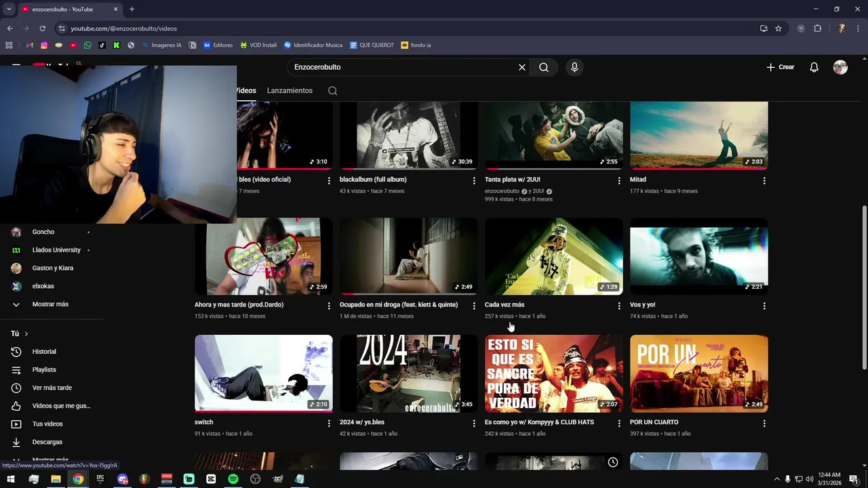Screen dimensions: 868x488
Task: Open options menu for Vos y yo!
Action: click(x=764, y=306)
